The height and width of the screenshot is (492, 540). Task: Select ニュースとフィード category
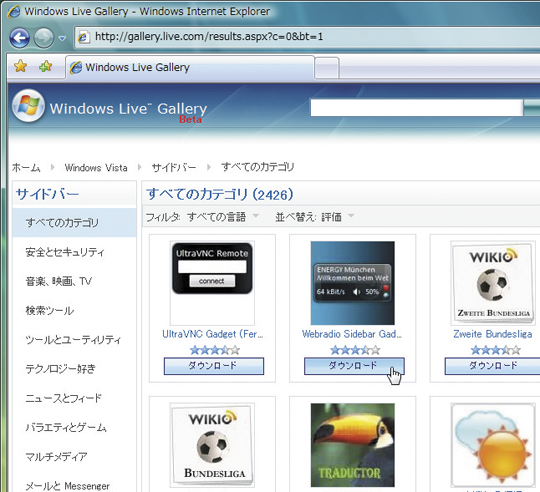pyautogui.click(x=64, y=398)
